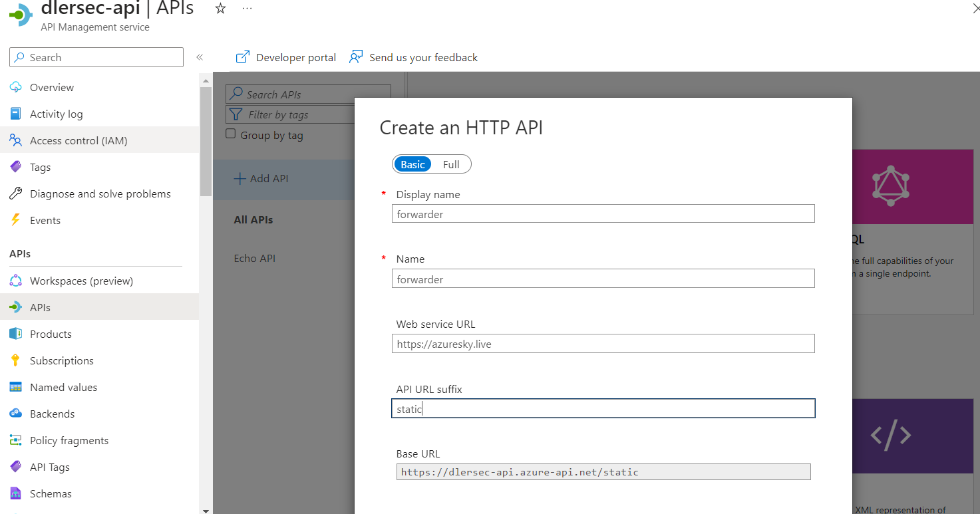Click the Policy fragments icon
The width and height of the screenshot is (980, 514).
tap(16, 440)
